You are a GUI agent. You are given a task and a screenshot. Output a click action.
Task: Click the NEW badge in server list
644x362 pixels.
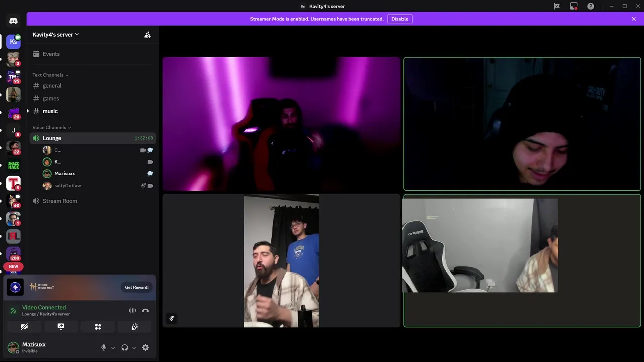click(13, 266)
